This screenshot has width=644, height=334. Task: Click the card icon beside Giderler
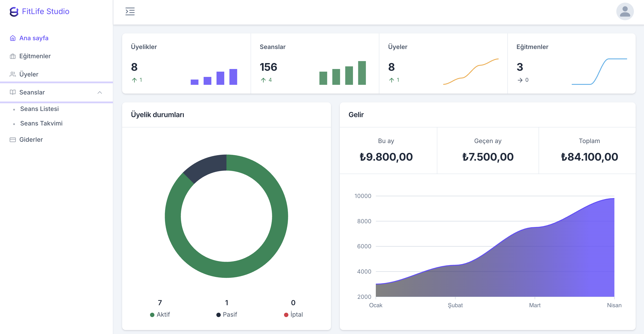point(13,139)
